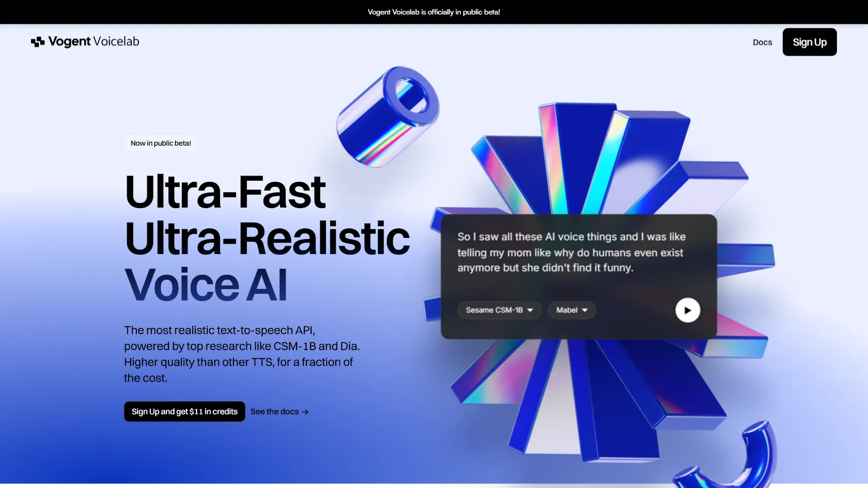Click Sign Up and get $11 in credits
The height and width of the screenshot is (488, 868).
tap(184, 412)
